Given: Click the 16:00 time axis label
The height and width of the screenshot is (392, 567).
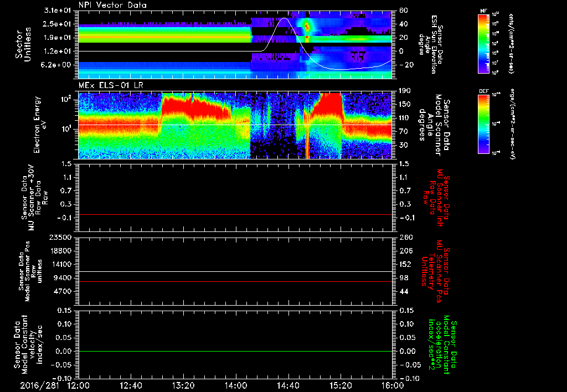Looking at the screenshot, I should coord(393,385).
